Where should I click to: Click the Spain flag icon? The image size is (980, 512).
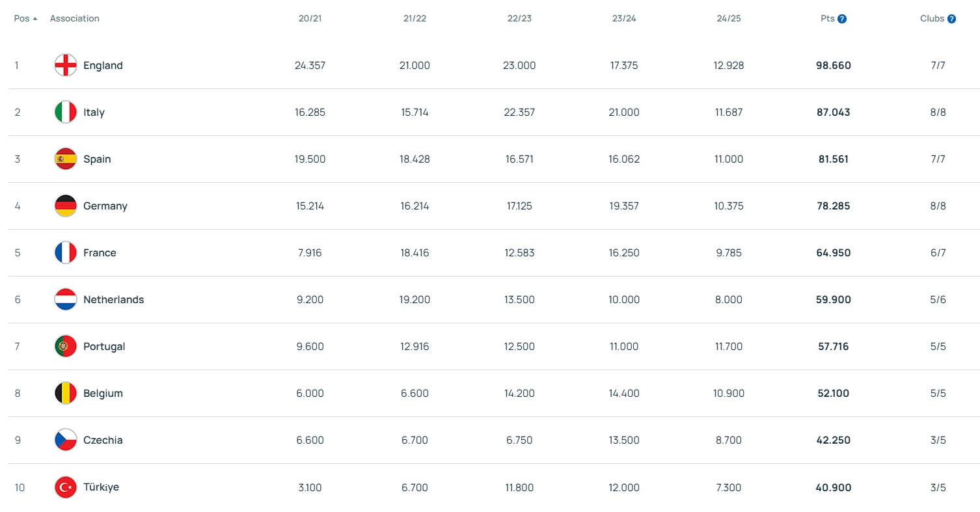point(66,159)
